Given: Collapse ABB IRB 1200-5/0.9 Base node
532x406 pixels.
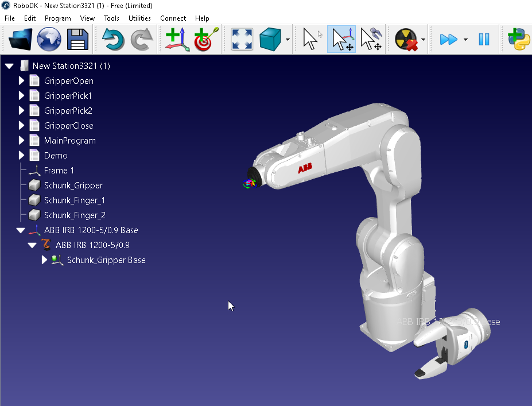Looking at the screenshot, I should click(x=21, y=230).
